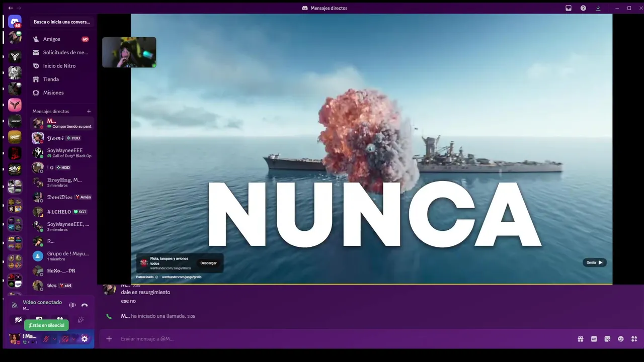Go forward using the right arrow
644x362 pixels.
pos(19,8)
